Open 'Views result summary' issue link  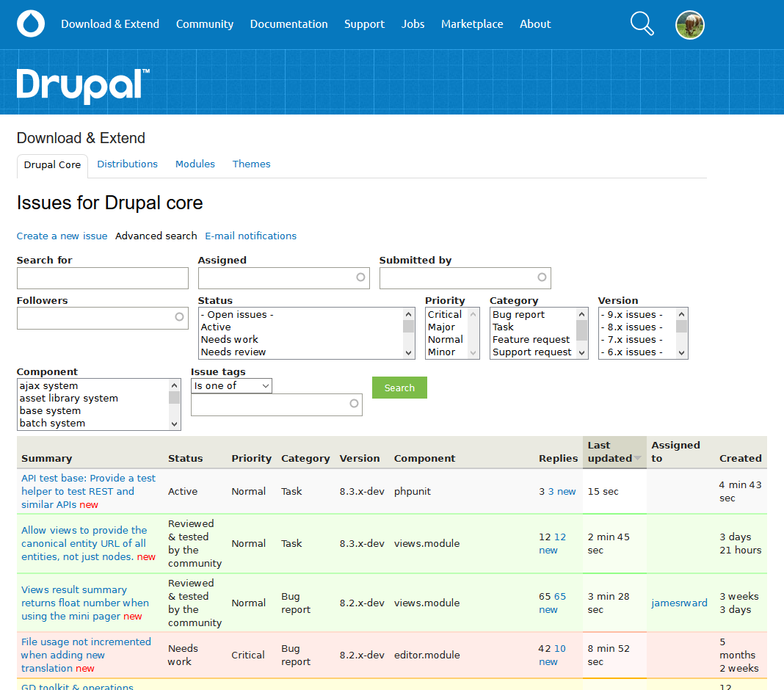(85, 603)
